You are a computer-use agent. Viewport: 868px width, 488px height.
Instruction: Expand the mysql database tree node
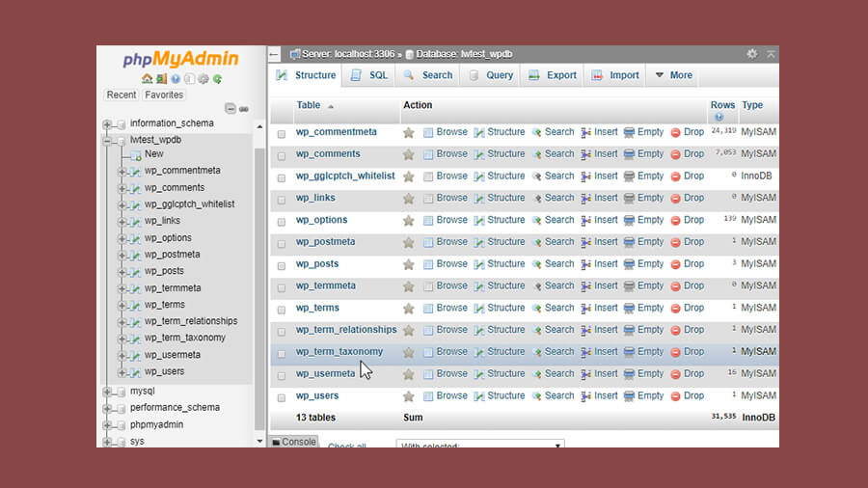[x=107, y=392]
